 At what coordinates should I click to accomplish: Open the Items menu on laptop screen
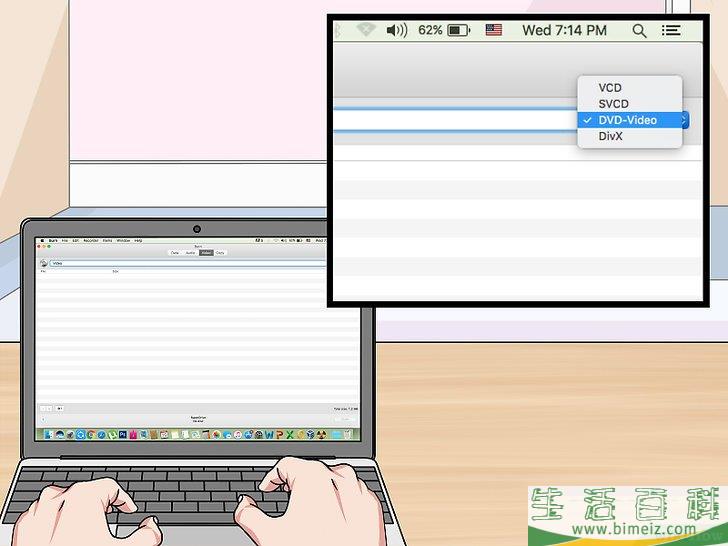107,240
